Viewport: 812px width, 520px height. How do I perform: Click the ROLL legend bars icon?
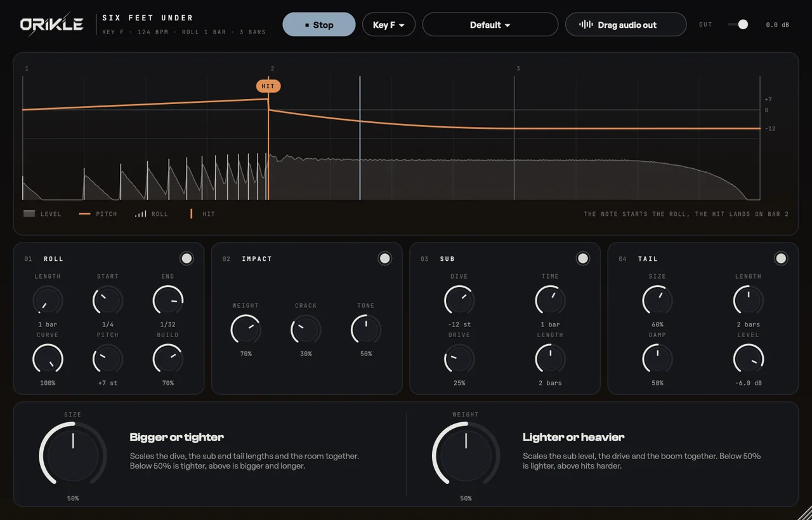(140, 214)
